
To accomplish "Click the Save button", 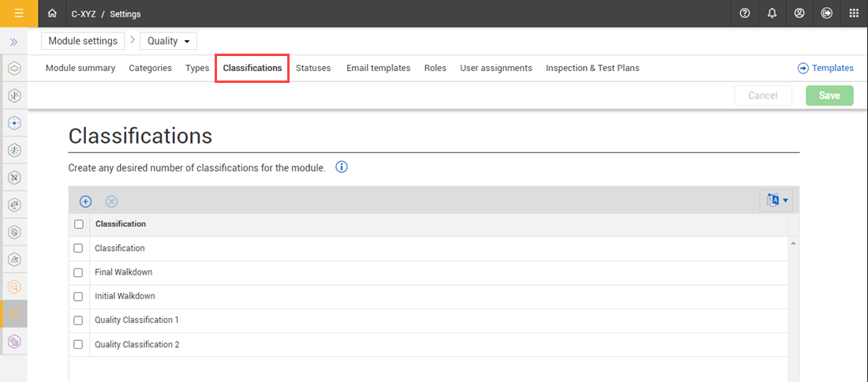I will pyautogui.click(x=829, y=95).
